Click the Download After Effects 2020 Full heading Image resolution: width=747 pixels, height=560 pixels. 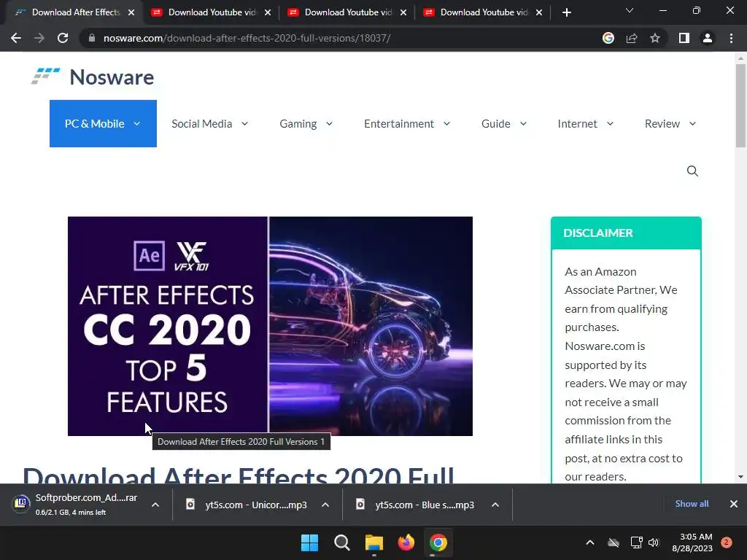(239, 475)
